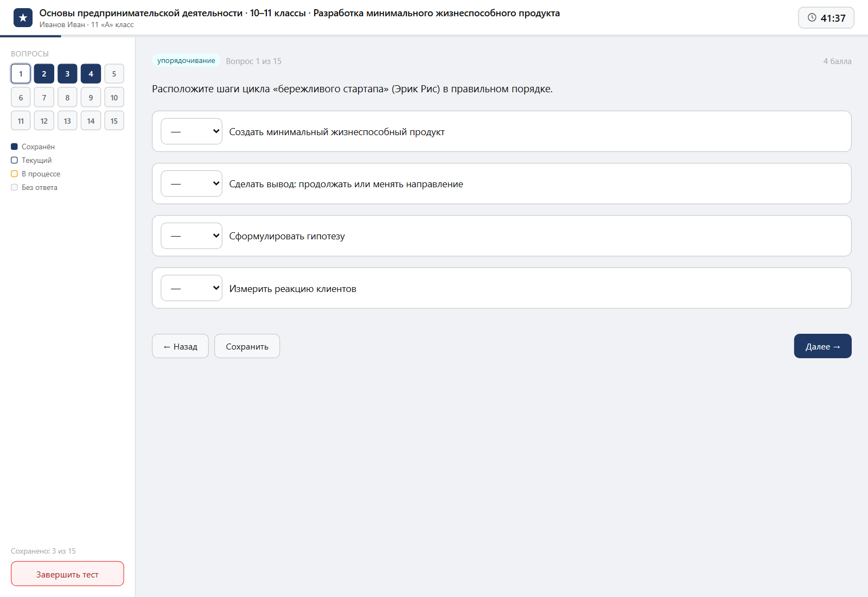Jump to question 11
868x597 pixels.
tap(21, 121)
